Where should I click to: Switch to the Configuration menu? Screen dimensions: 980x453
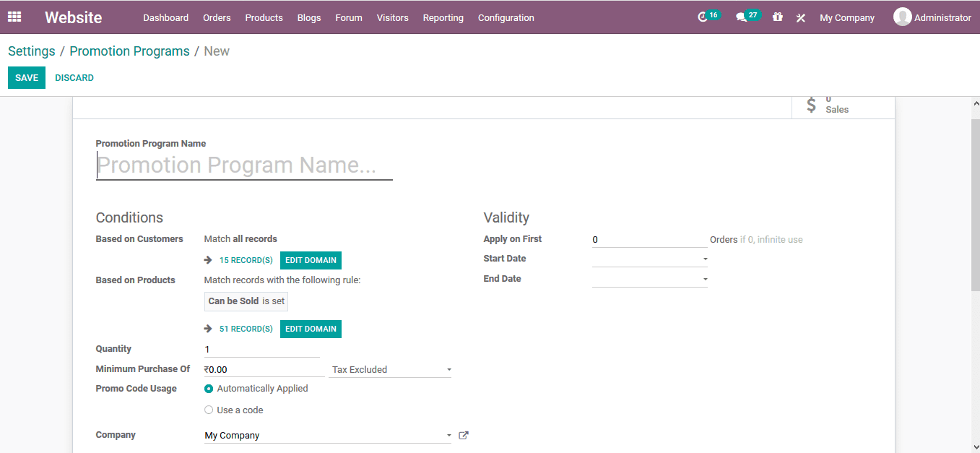coord(506,17)
